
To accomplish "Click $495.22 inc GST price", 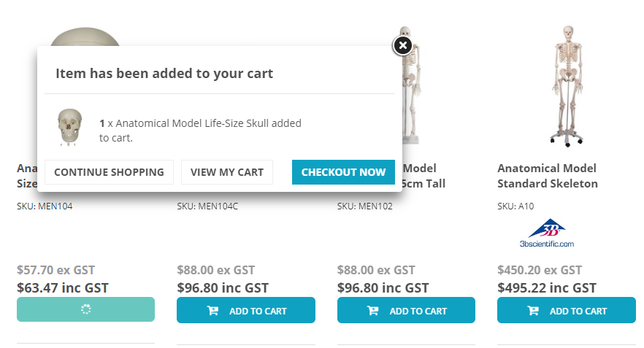I will coord(547,287).
